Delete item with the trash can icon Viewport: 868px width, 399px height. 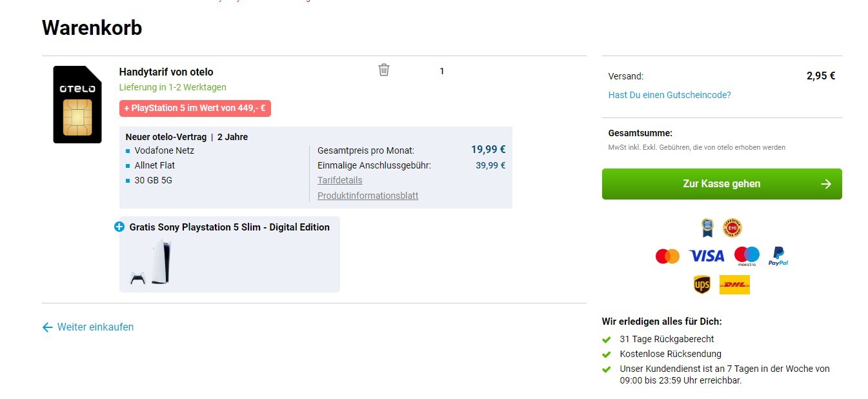[384, 70]
